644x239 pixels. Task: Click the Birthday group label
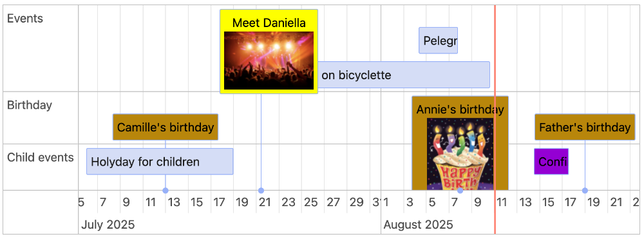pos(30,105)
